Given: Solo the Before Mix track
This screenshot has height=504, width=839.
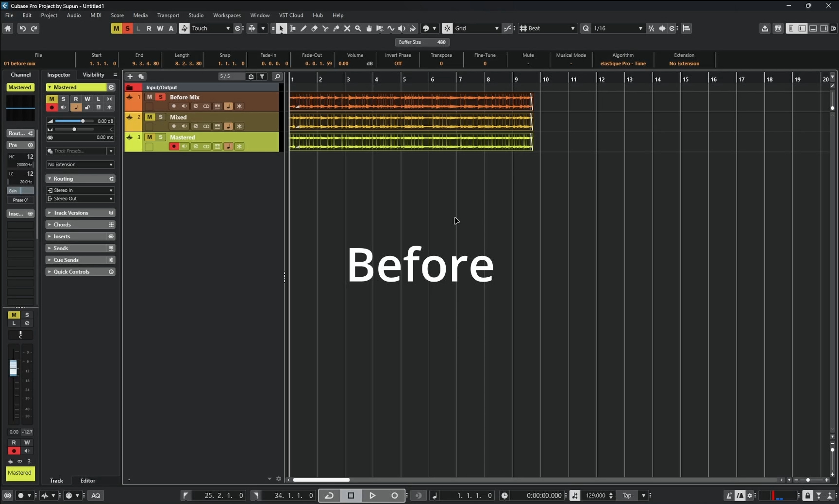Looking at the screenshot, I should point(160,97).
